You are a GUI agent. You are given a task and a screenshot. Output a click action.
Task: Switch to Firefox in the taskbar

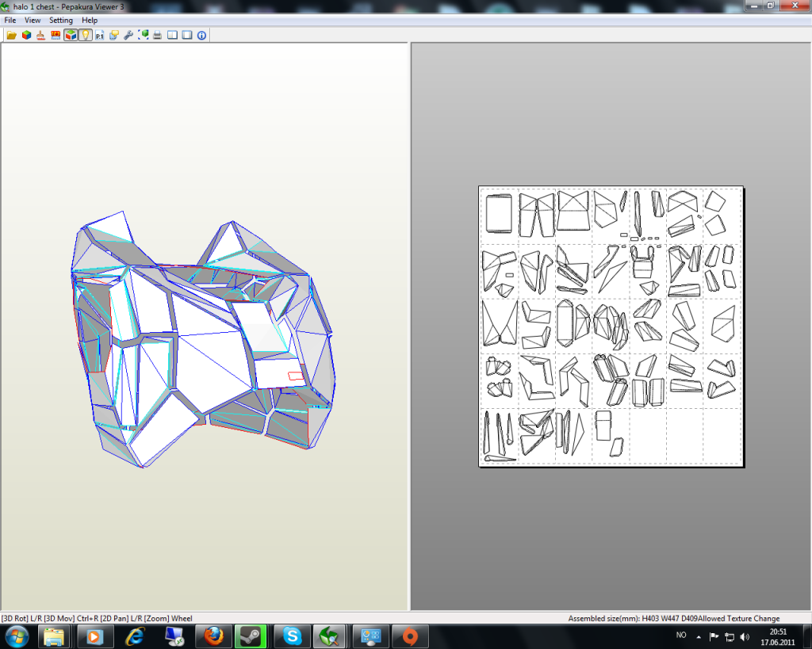pos(213,636)
